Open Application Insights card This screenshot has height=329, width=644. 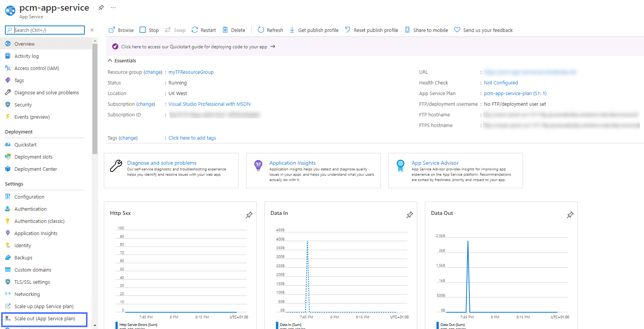(x=313, y=170)
